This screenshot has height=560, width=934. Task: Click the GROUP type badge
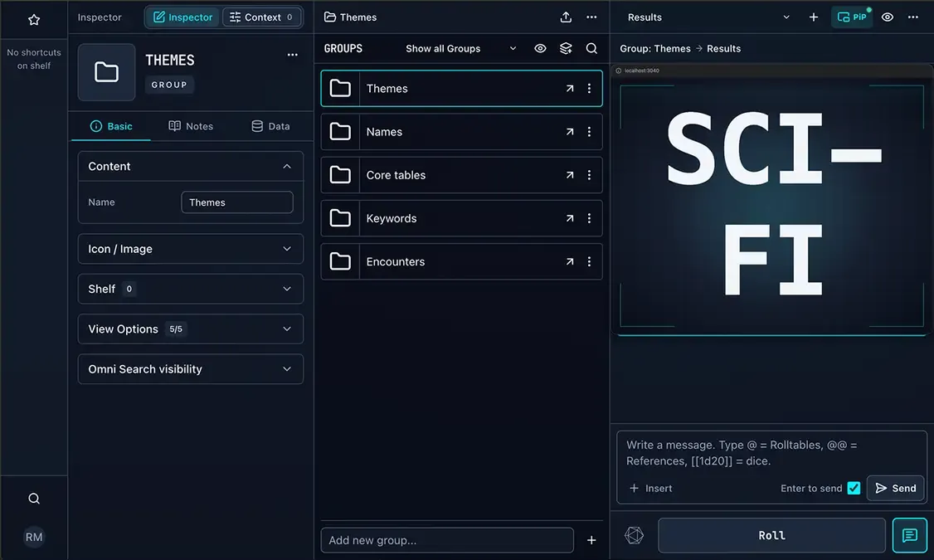[169, 85]
